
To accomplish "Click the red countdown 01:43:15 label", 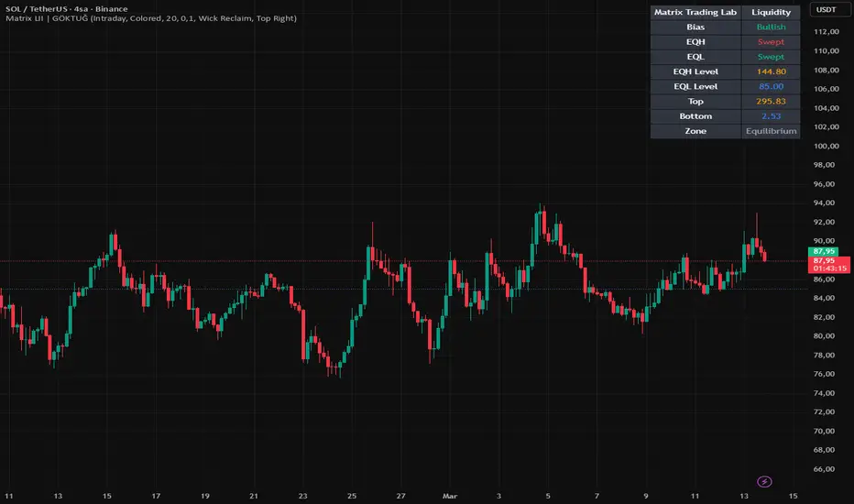I will click(x=829, y=268).
